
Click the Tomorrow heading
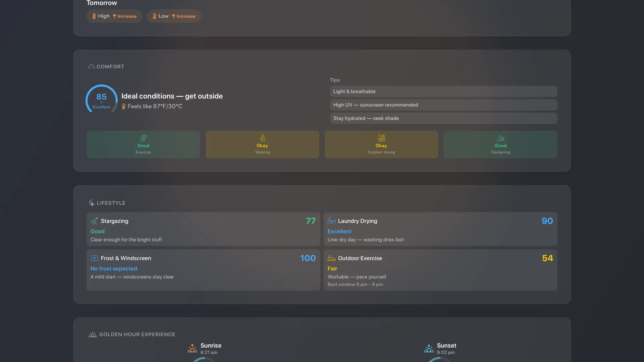pyautogui.click(x=102, y=3)
